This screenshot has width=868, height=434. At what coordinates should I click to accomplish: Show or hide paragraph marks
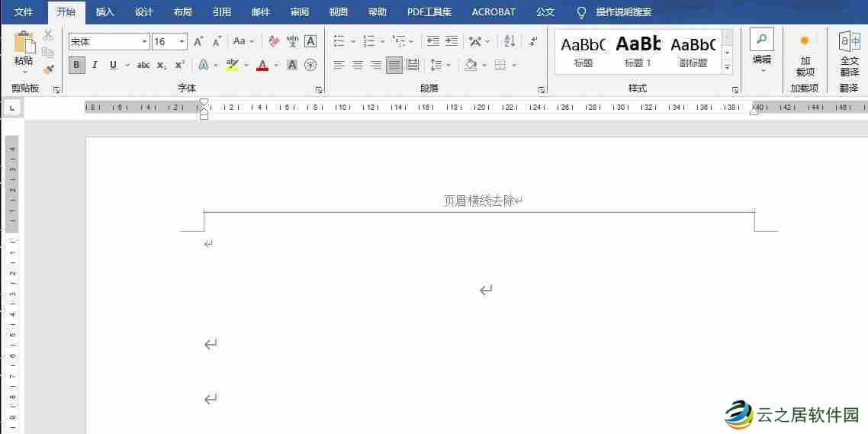tap(533, 41)
